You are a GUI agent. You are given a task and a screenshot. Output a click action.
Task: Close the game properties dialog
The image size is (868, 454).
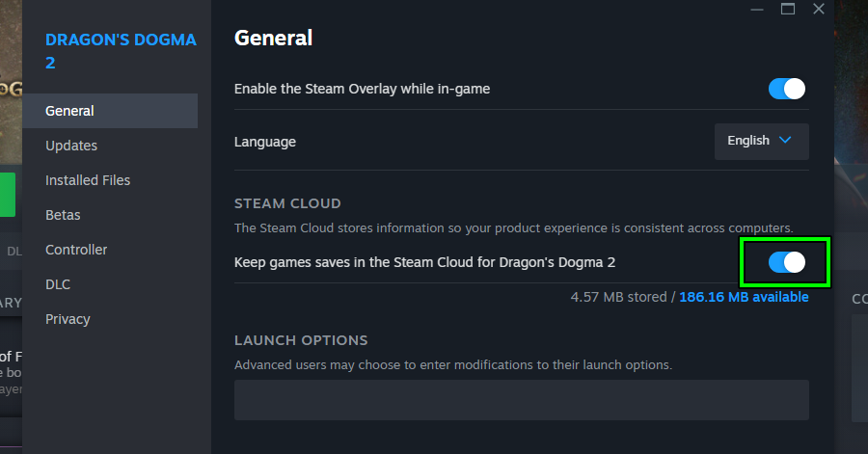(819, 9)
